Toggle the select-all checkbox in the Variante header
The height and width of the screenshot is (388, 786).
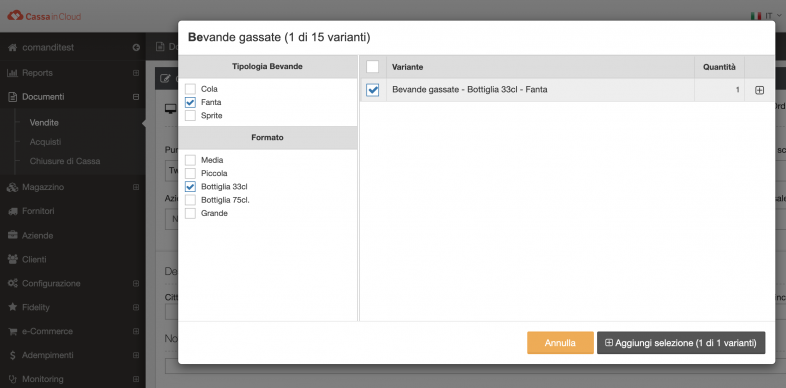[372, 67]
